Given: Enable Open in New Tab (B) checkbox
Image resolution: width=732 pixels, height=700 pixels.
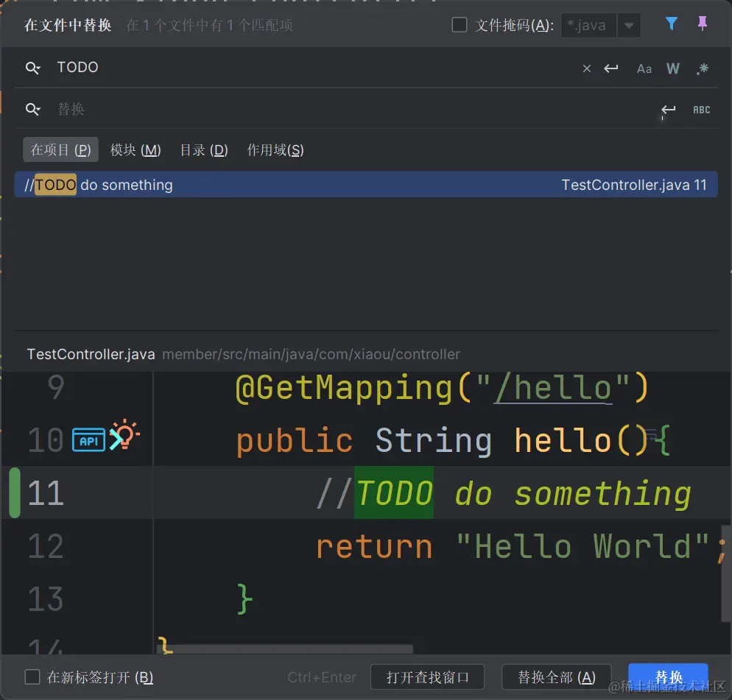Looking at the screenshot, I should (32, 676).
